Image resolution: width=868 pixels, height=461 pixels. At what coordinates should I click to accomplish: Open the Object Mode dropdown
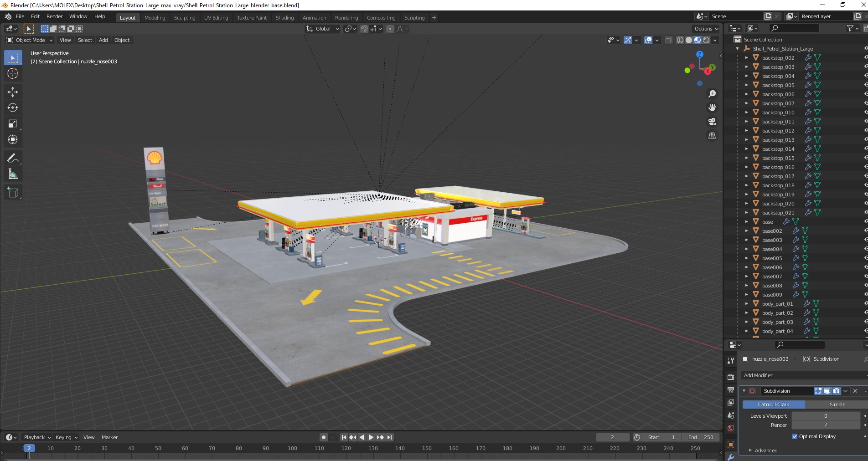[30, 40]
